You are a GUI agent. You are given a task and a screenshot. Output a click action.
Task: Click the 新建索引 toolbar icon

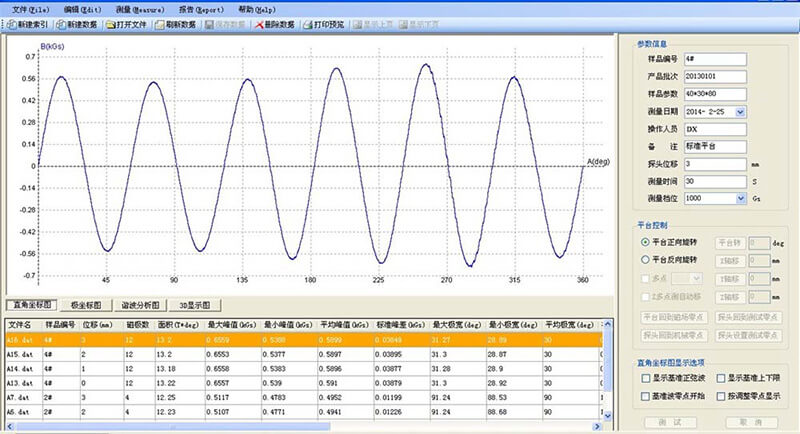pos(12,24)
